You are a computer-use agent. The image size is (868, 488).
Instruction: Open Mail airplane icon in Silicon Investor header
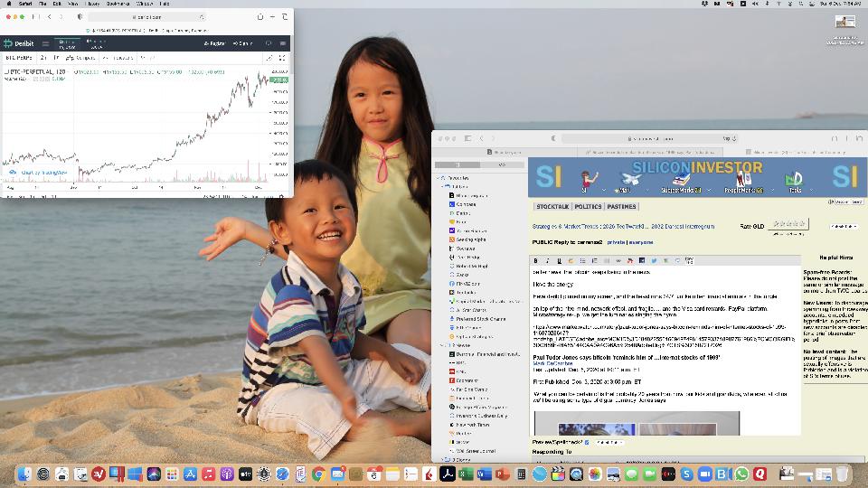tap(630, 179)
